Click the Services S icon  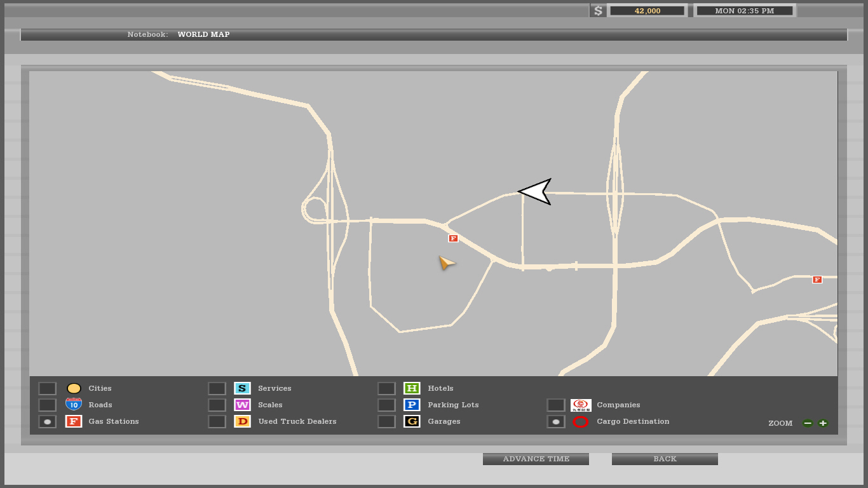click(242, 388)
